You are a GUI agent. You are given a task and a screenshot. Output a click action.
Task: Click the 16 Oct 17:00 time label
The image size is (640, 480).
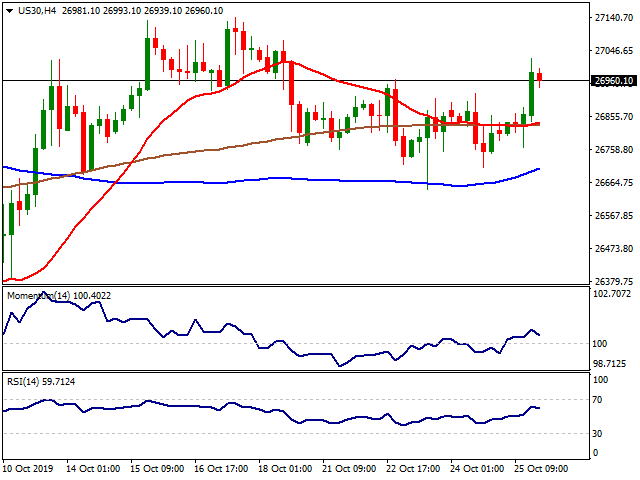tap(221, 468)
